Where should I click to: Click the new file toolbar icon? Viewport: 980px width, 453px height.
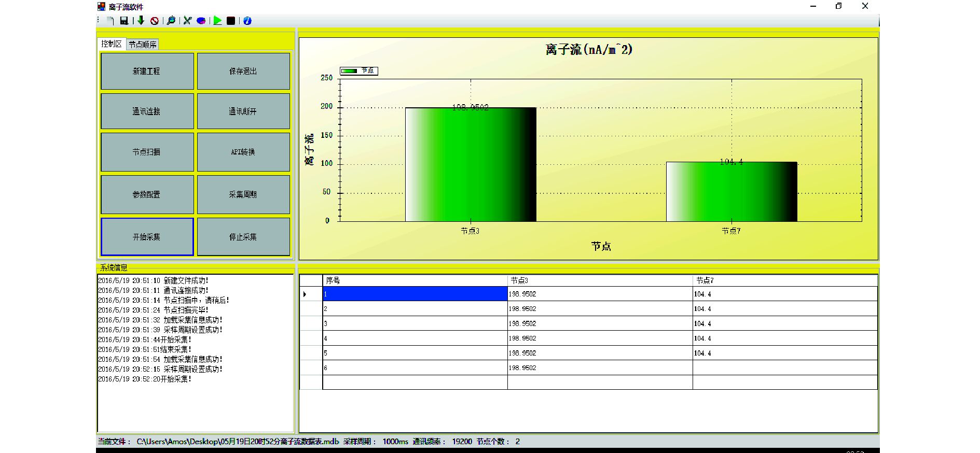(111, 21)
